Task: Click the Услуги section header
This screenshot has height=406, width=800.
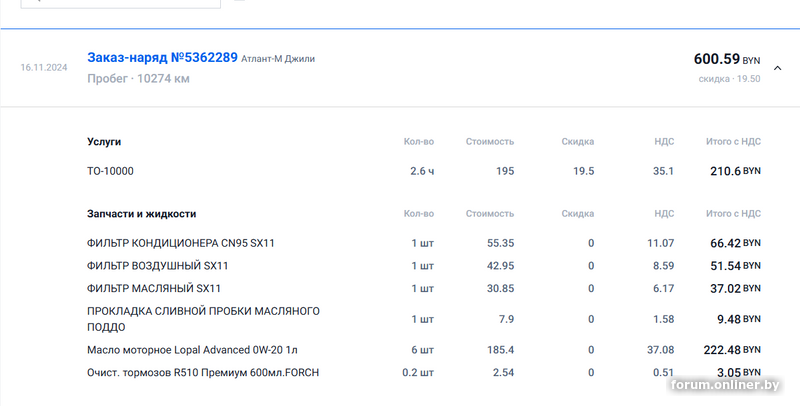Action: click(104, 142)
